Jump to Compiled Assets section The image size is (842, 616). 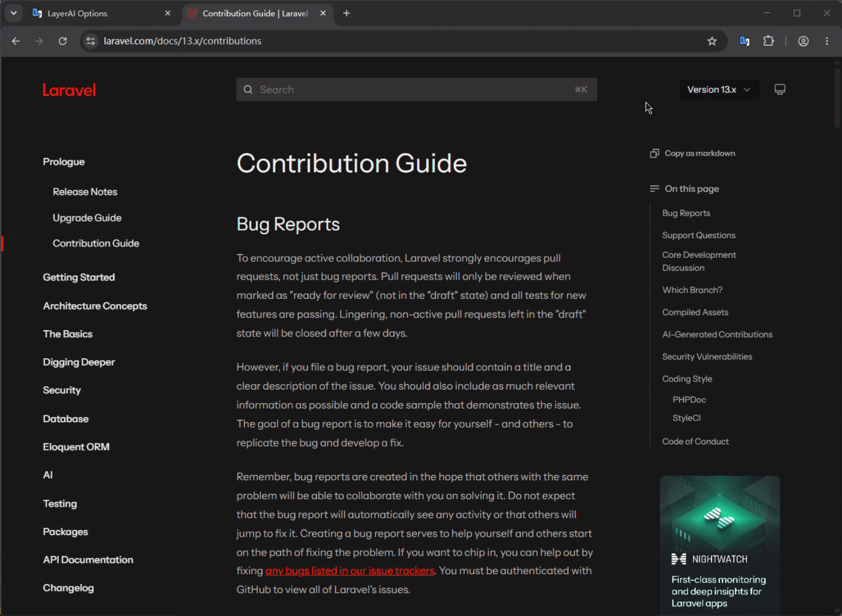(695, 313)
